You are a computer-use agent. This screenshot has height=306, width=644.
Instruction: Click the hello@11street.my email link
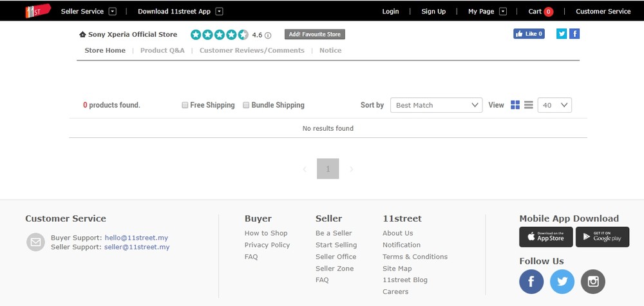(x=137, y=238)
